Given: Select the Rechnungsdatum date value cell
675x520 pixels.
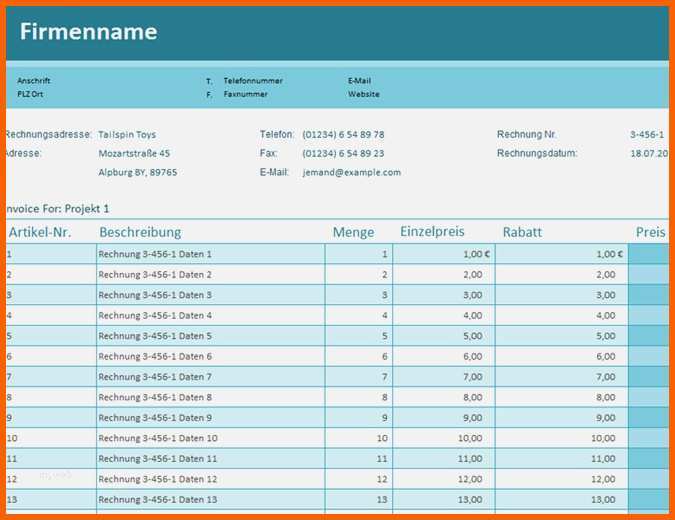Looking at the screenshot, I should 650,154.
